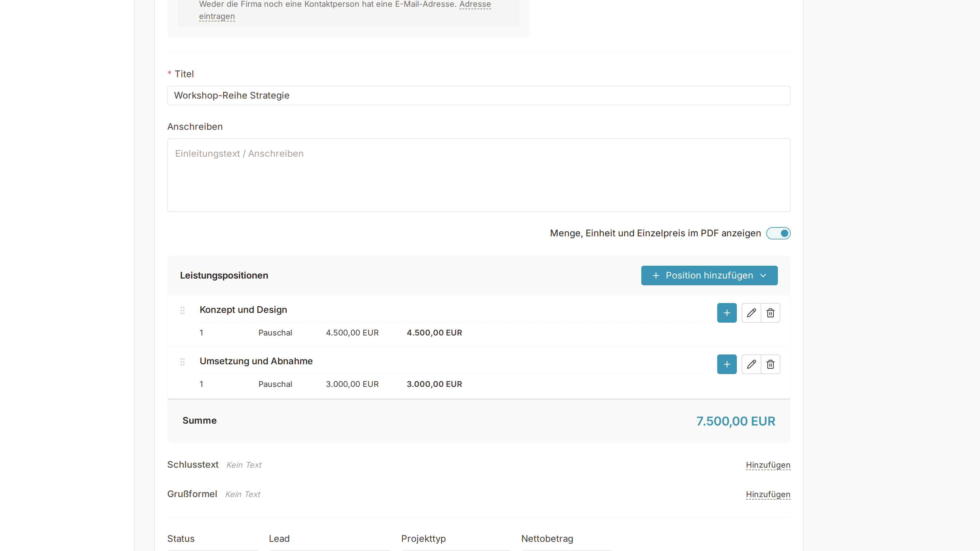Click Kein Text next to Grußformel
The width and height of the screenshot is (980, 551).
(243, 494)
